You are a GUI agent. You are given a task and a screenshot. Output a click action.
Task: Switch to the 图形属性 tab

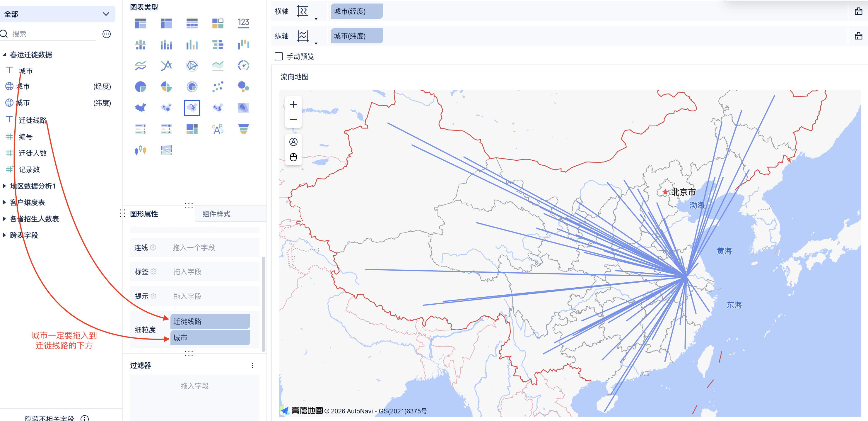(144, 214)
